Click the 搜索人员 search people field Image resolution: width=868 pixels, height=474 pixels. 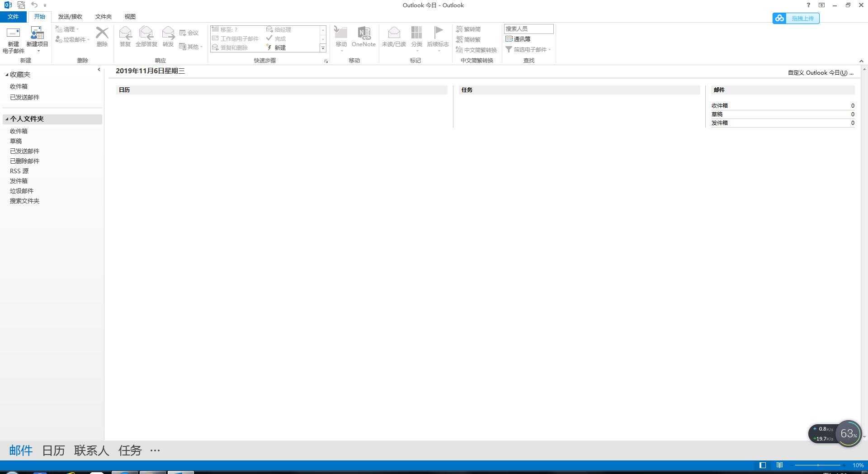pyautogui.click(x=528, y=28)
